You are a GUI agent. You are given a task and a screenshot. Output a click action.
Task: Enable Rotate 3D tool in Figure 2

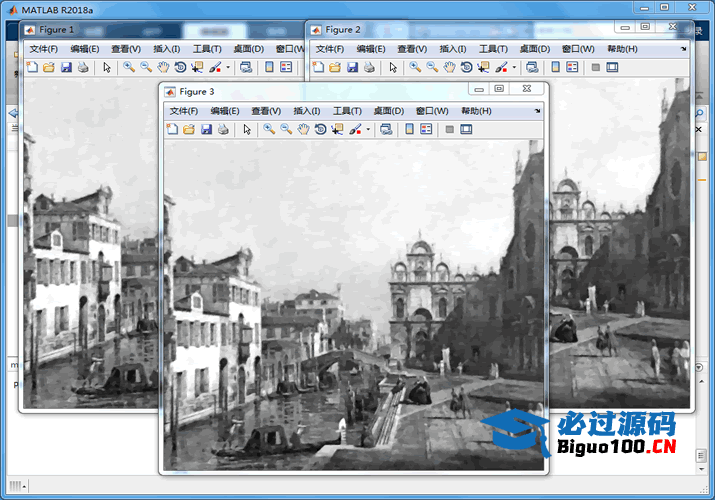(466, 67)
